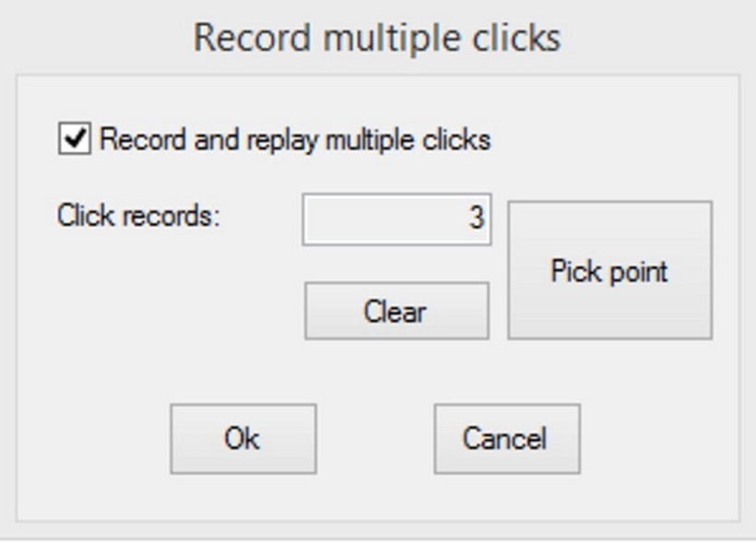Viewport: 756px width, 543px height.
Task: Dismiss the dialog with Cancel
Action: pos(507,439)
